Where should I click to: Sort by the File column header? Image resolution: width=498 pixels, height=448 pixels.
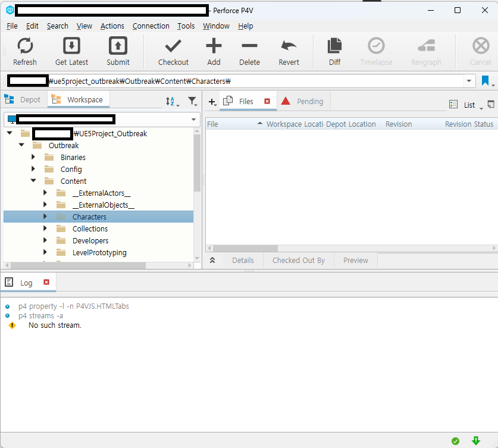[235, 124]
